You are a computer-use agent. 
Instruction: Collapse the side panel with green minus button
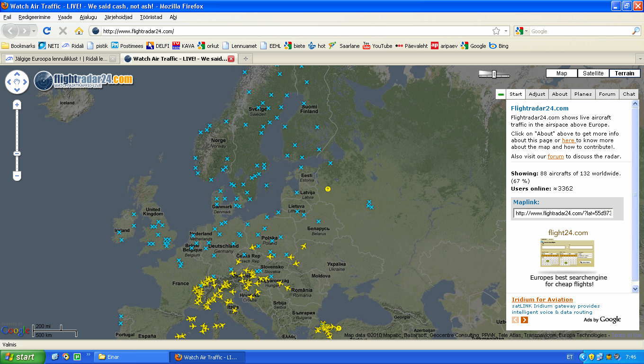click(501, 94)
